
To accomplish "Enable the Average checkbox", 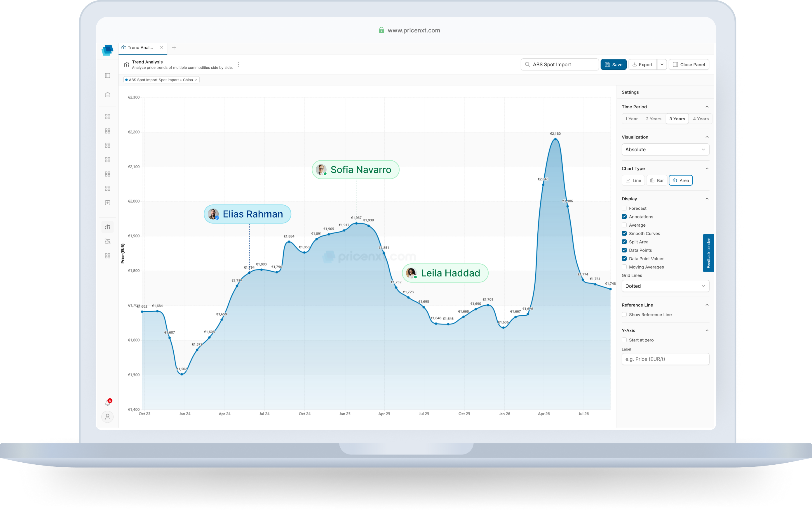I will point(624,225).
